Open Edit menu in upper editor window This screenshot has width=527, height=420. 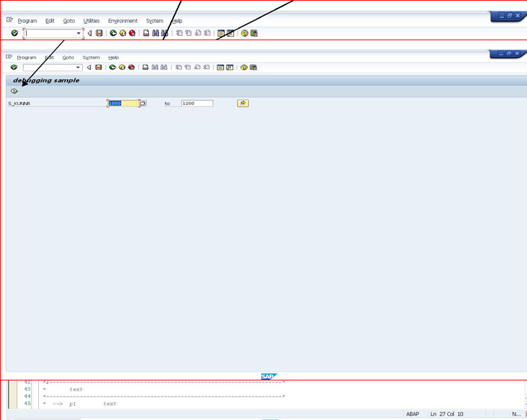click(x=50, y=21)
